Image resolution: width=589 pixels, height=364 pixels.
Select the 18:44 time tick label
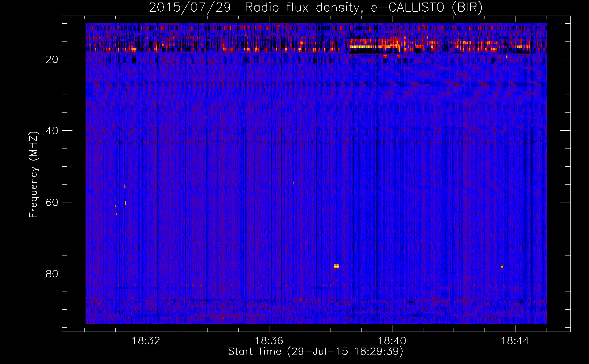(x=515, y=341)
